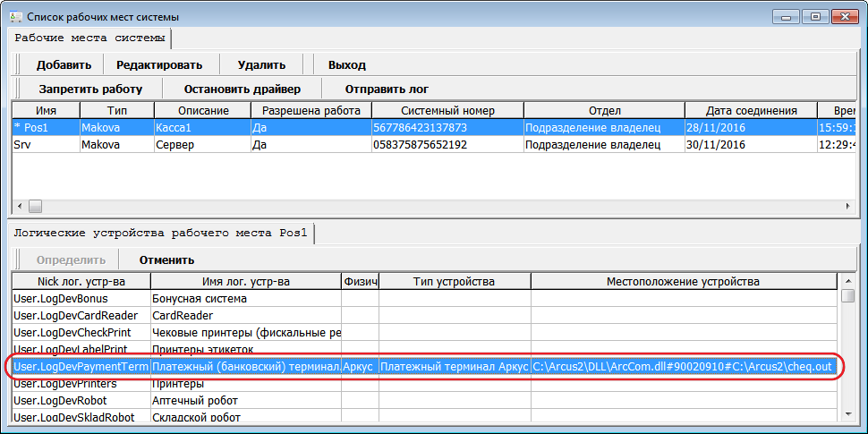This screenshot has width=868, height=434.
Task: Open the Рабочие места системы tab
Action: click(90, 38)
